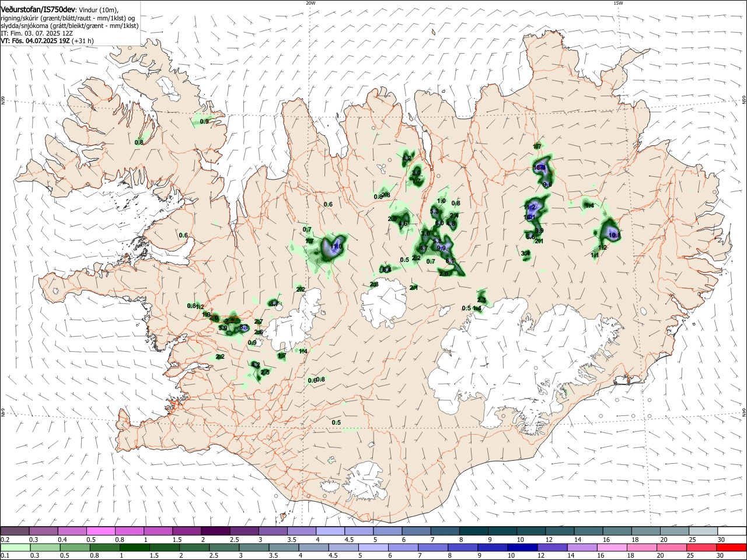Click the '1.1' precipitation value in the east

click(x=595, y=255)
